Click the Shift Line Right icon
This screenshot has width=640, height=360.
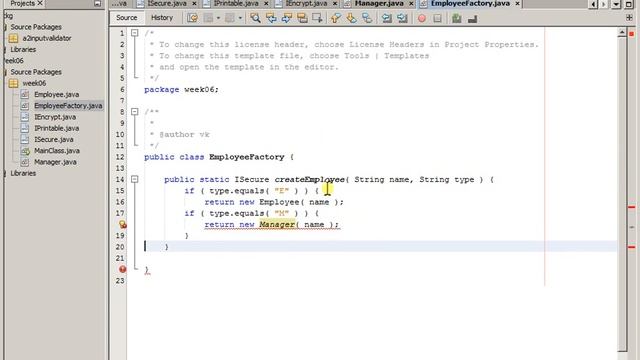(402, 18)
